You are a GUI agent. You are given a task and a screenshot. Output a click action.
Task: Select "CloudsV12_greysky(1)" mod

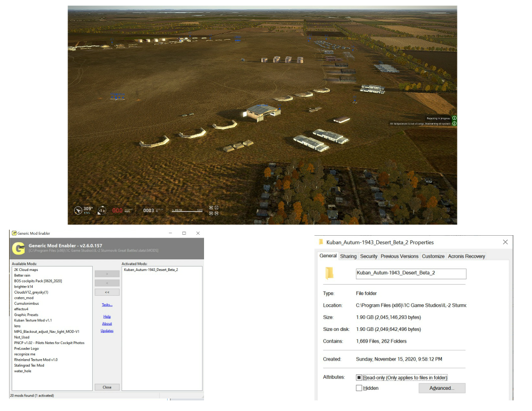point(31,292)
